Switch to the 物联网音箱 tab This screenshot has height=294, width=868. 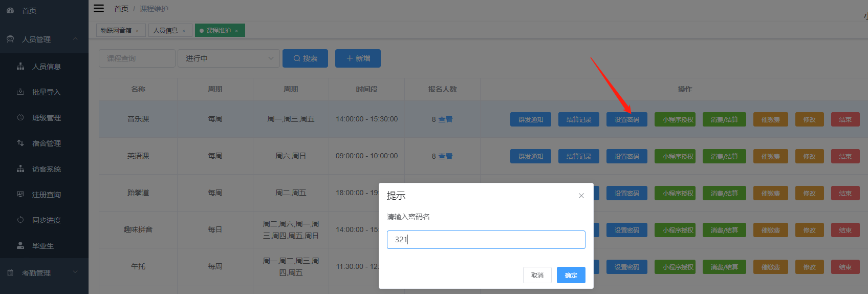(121, 30)
